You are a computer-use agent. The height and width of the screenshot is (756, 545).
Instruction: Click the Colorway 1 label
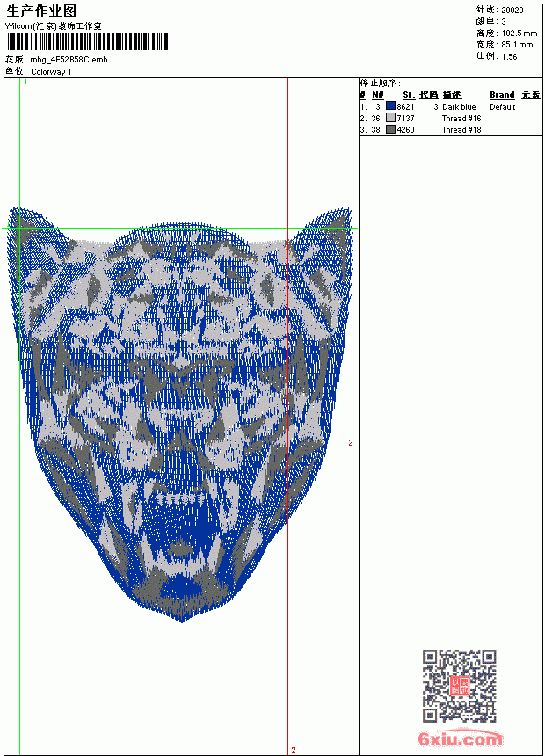[x=51, y=72]
